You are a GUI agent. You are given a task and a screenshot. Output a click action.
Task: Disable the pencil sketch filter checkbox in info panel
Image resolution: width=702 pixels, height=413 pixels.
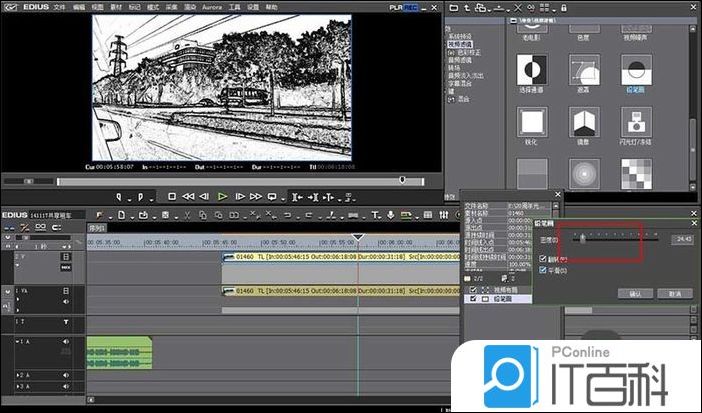(473, 299)
